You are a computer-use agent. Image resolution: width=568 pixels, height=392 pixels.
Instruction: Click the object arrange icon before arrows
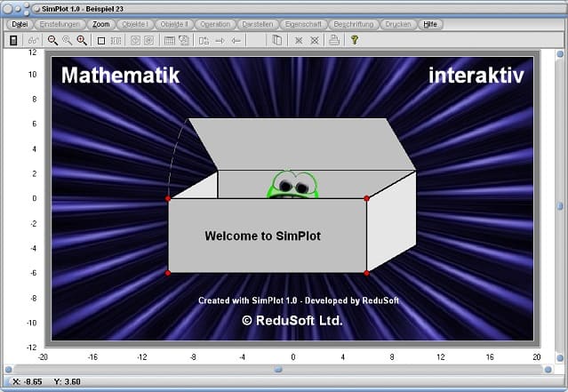pos(204,41)
